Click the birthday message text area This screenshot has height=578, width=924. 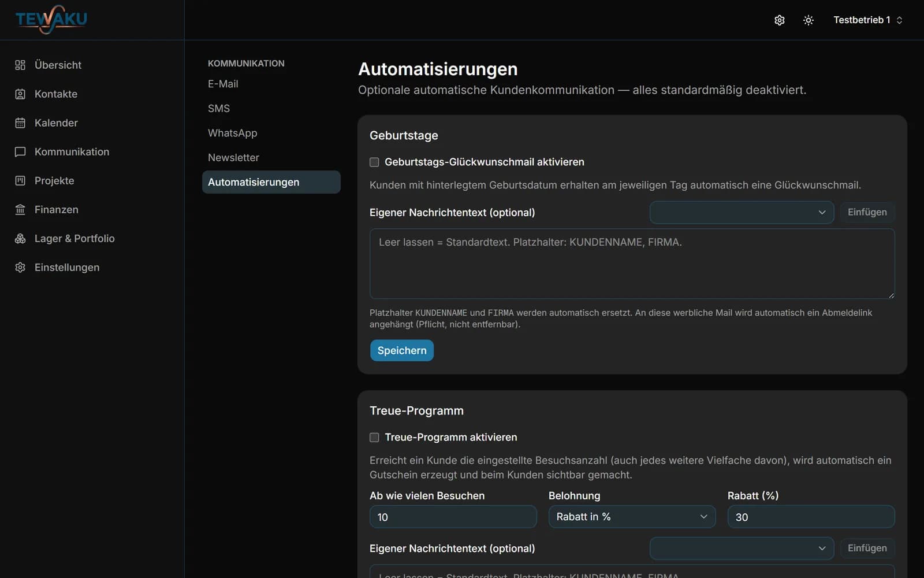coord(632,264)
